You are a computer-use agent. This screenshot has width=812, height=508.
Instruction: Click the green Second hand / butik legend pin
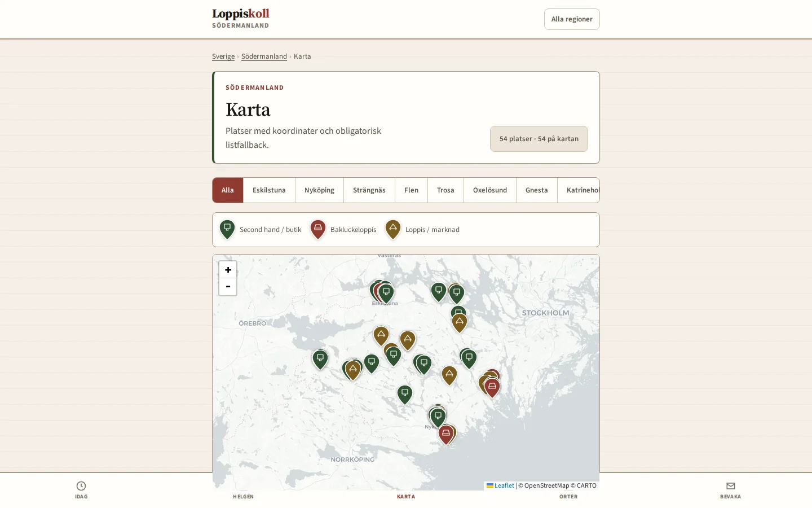click(227, 229)
